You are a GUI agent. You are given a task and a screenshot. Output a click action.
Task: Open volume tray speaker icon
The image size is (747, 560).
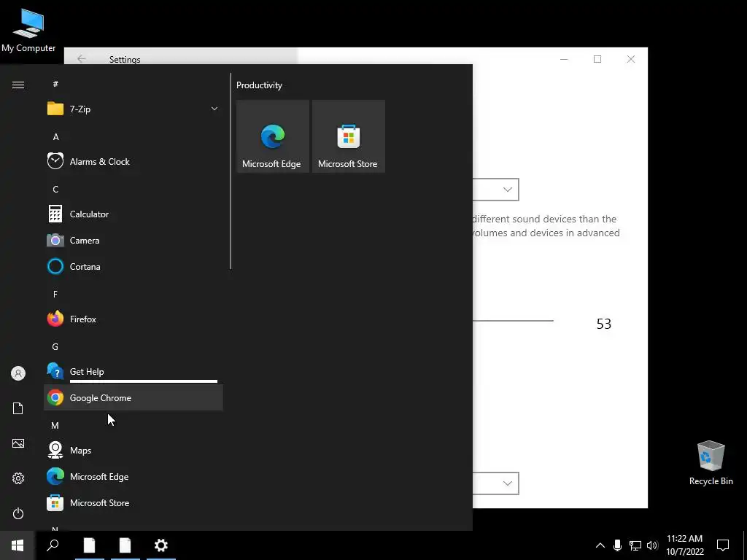[652, 545]
